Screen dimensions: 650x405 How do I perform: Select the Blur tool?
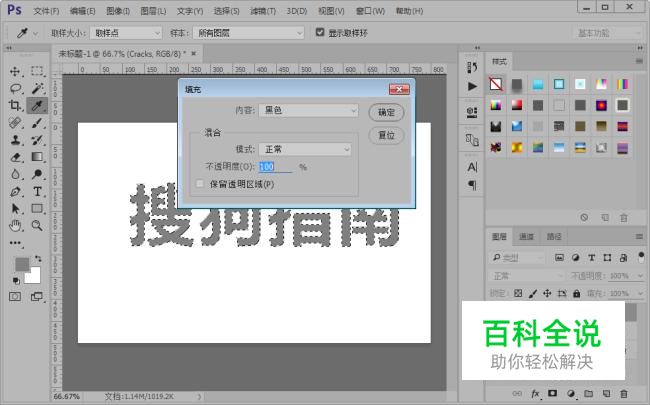[x=15, y=174]
